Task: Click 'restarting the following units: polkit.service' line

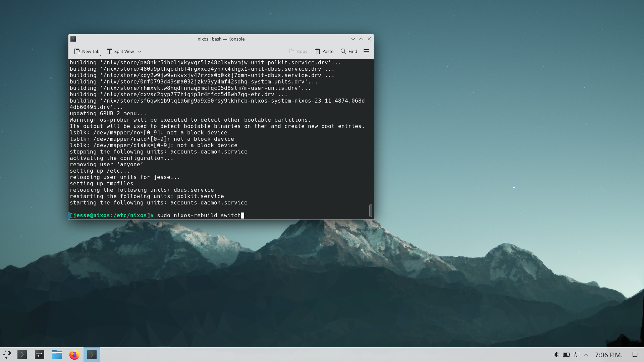Action: (147, 196)
